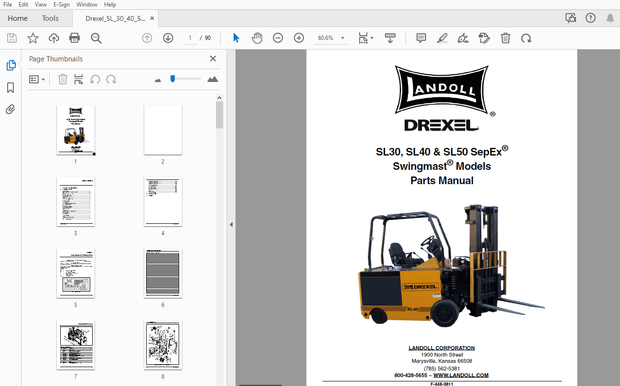This screenshot has width=620, height=386.
Task: Select the highlight text pen tool
Action: click(442, 38)
